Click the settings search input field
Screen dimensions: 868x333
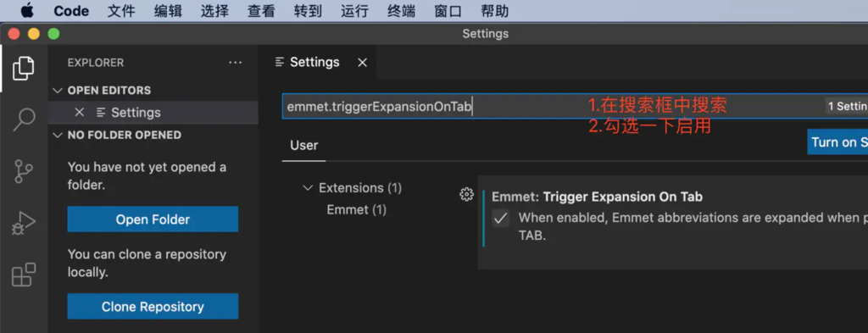pos(554,106)
